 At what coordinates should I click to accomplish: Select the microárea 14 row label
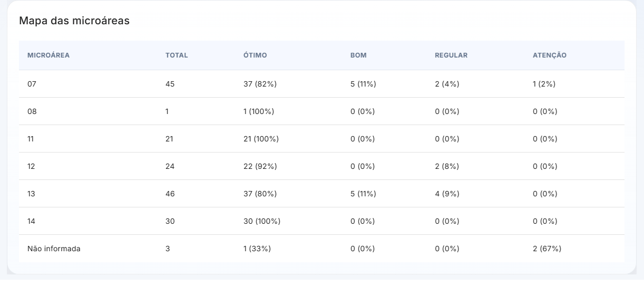click(32, 221)
